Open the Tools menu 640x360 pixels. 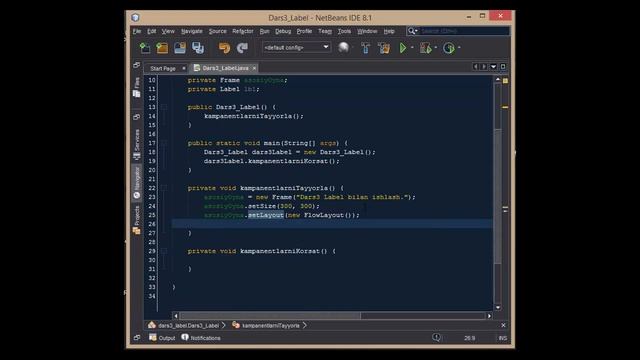click(x=344, y=31)
